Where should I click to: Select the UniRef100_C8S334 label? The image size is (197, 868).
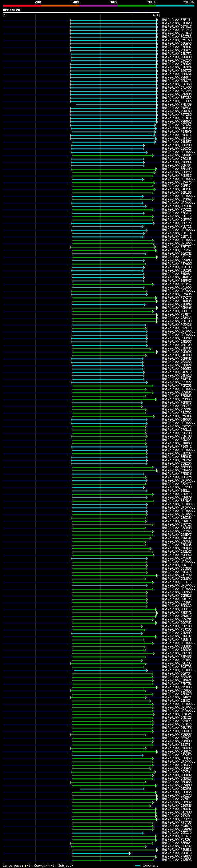click(176, 206)
